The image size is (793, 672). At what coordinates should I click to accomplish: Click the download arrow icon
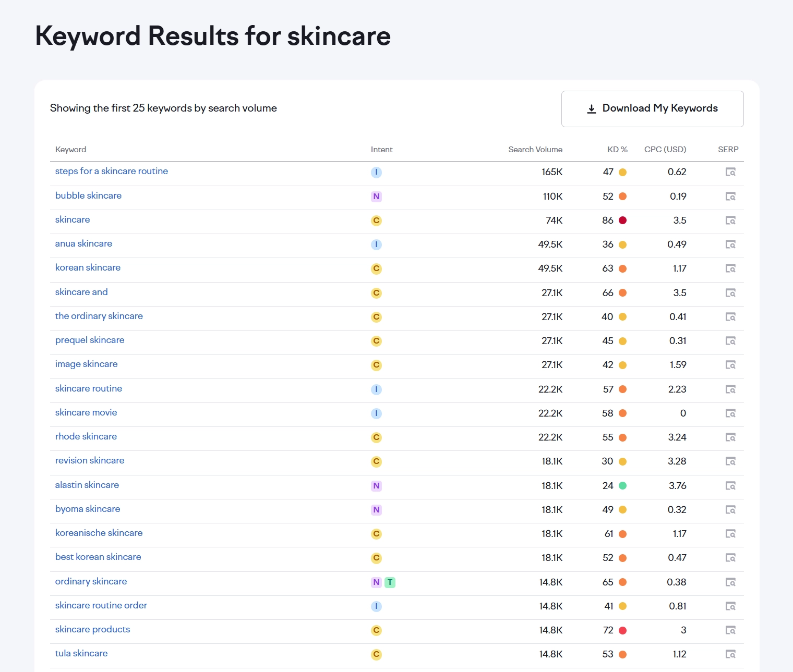[x=591, y=109]
